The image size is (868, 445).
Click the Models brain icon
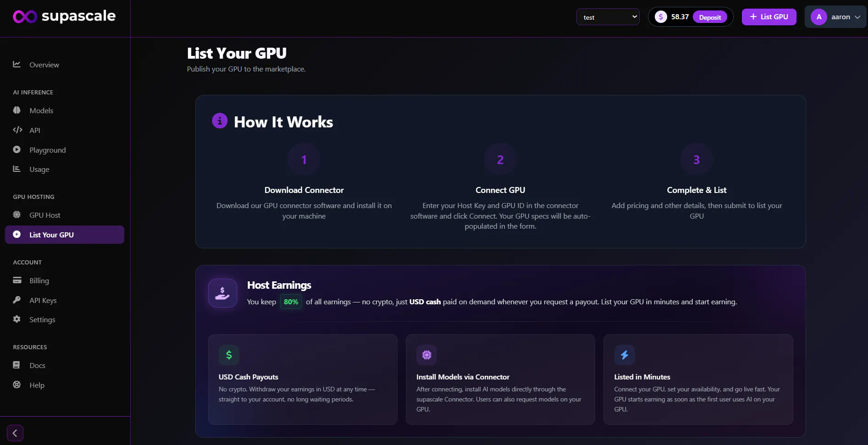tap(17, 110)
